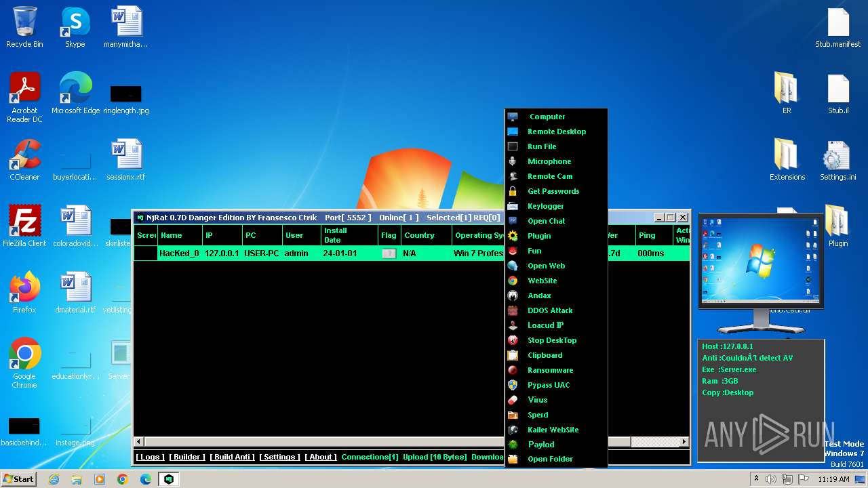
Task: Click the [ Build Anti ] link
Action: tap(232, 457)
